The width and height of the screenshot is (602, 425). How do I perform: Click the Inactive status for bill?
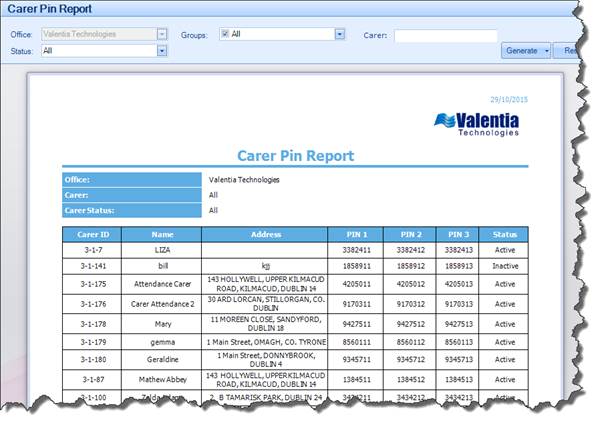pyautogui.click(x=505, y=266)
